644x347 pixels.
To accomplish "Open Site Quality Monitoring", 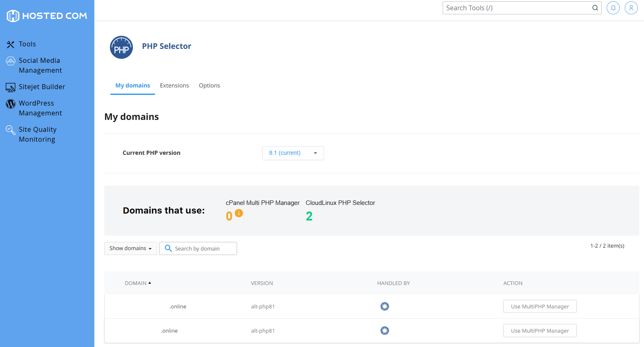I will point(37,134).
